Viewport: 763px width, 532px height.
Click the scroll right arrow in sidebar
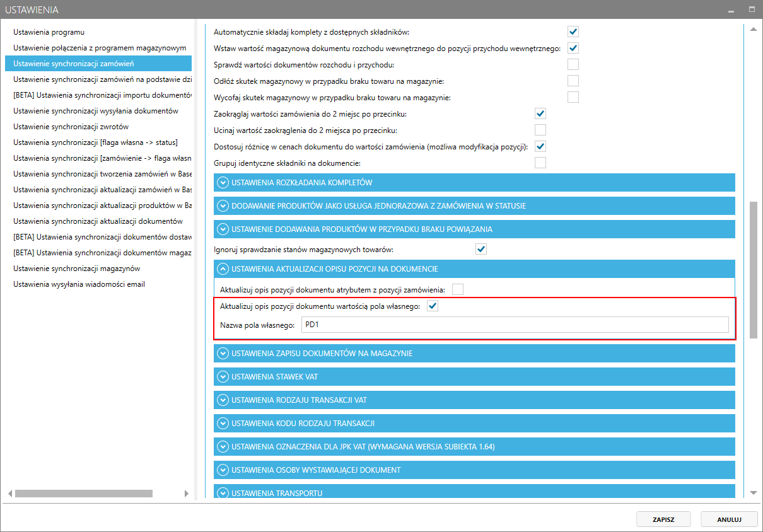(x=186, y=494)
